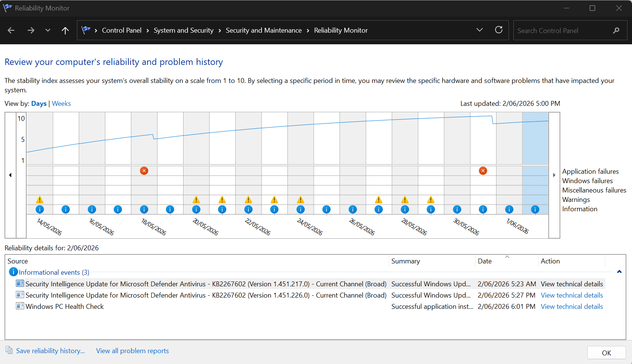Screen dimensions: 632x364
Task: Open the address bar history dropdown
Action: (x=480, y=30)
